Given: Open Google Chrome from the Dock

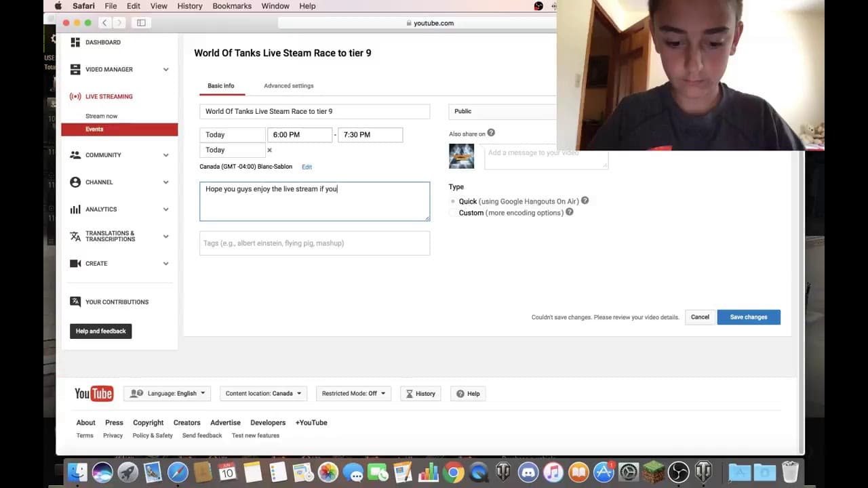Looking at the screenshot, I should pyautogui.click(x=454, y=472).
